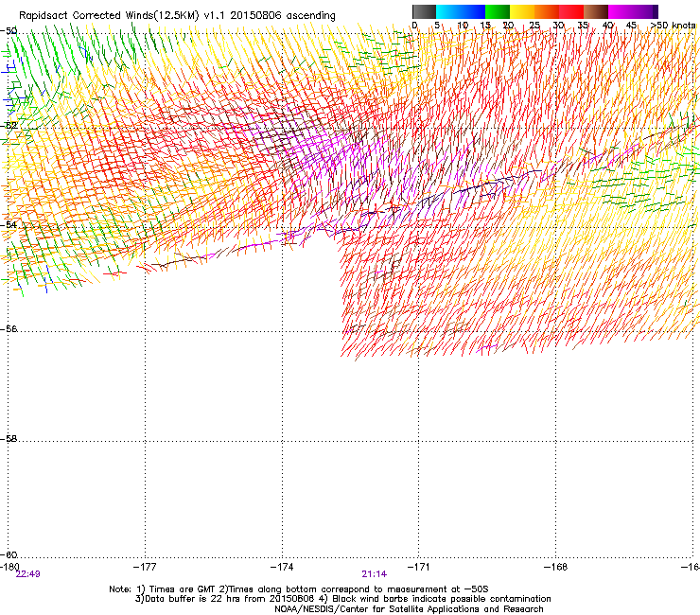The height and width of the screenshot is (615, 700).
Task: Click the '-180' longitude axis label
Action: (x=9, y=567)
